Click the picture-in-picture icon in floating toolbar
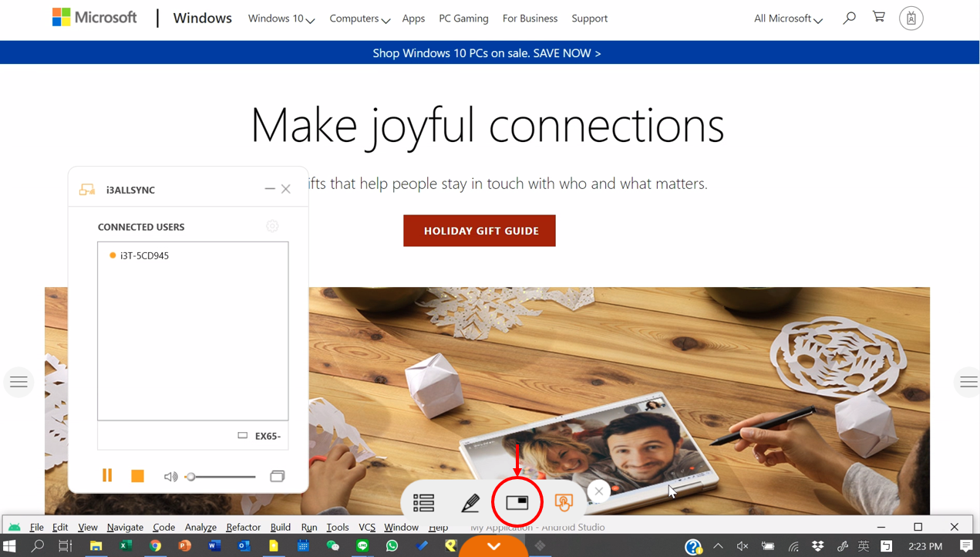The width and height of the screenshot is (980, 557). [517, 503]
